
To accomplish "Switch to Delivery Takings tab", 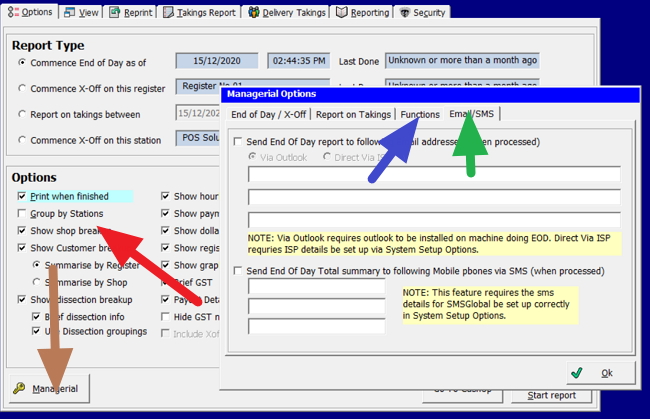I will (x=286, y=13).
